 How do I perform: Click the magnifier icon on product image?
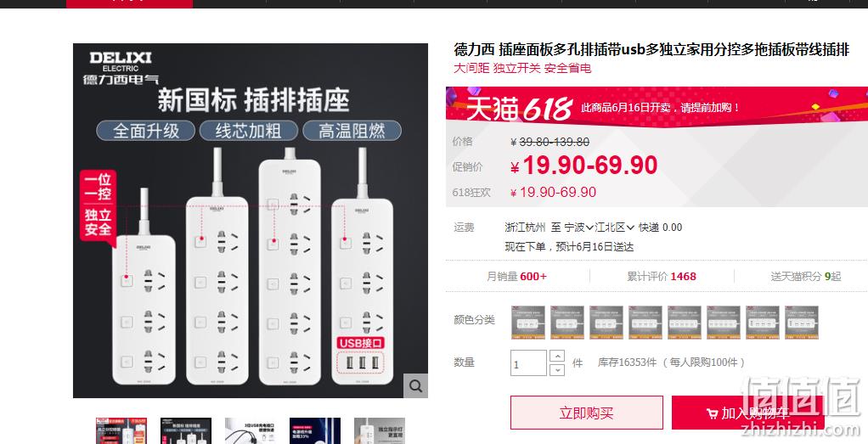pyautogui.click(x=415, y=385)
